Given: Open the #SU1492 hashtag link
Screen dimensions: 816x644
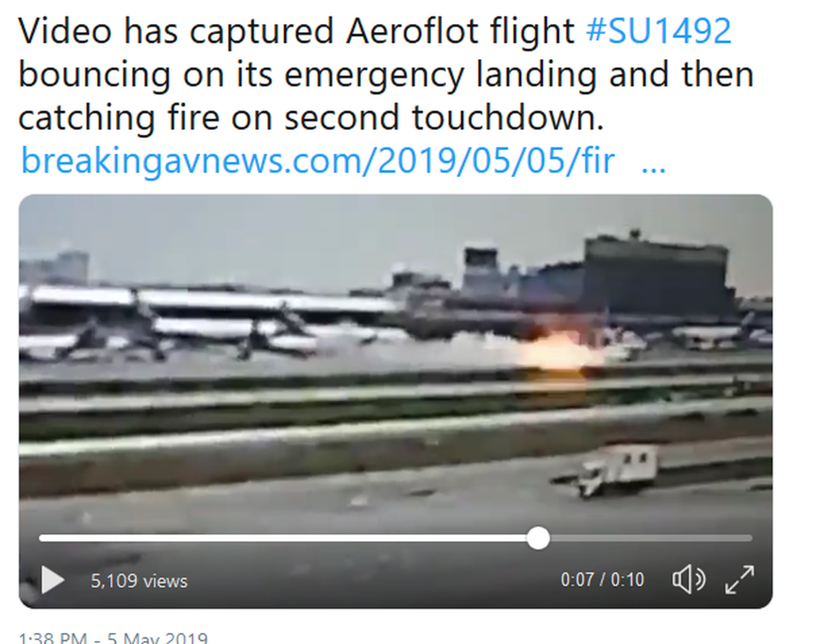Looking at the screenshot, I should (659, 31).
